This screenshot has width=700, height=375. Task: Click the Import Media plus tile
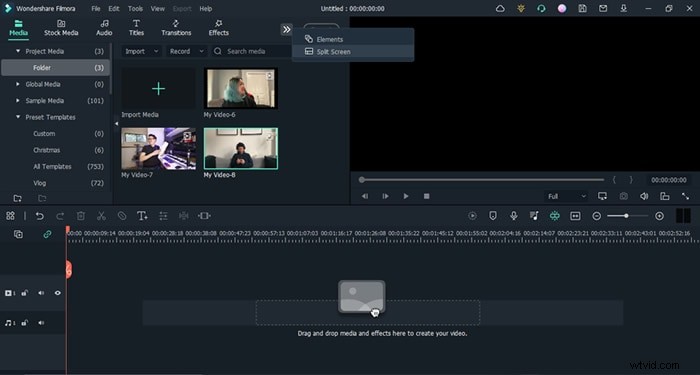(158, 88)
